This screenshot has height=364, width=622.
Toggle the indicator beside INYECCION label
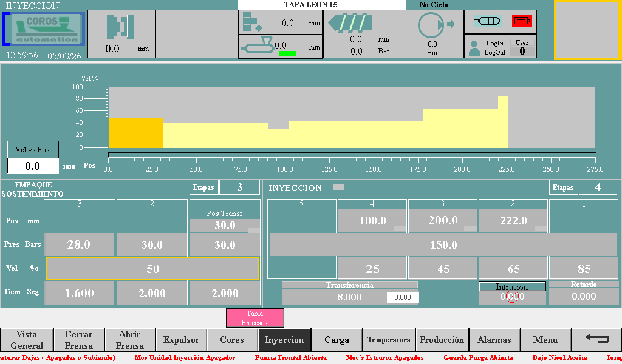(x=338, y=187)
